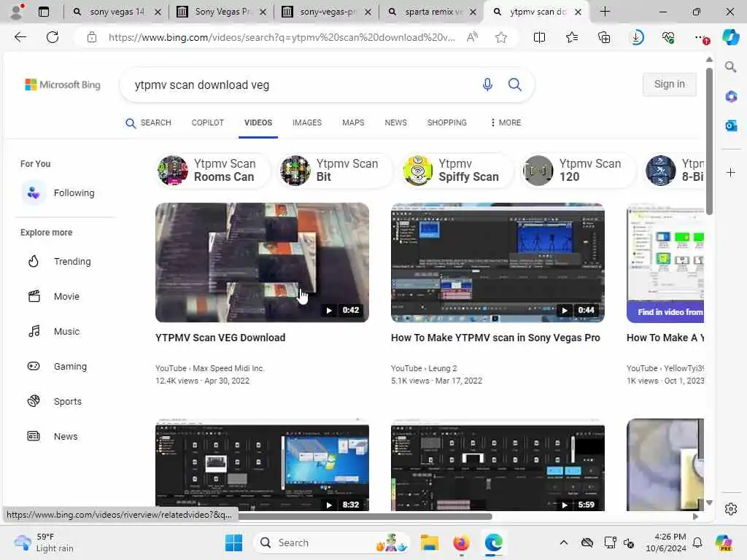Open the Outlook sidebar icon
The height and width of the screenshot is (560, 747).
[x=731, y=125]
